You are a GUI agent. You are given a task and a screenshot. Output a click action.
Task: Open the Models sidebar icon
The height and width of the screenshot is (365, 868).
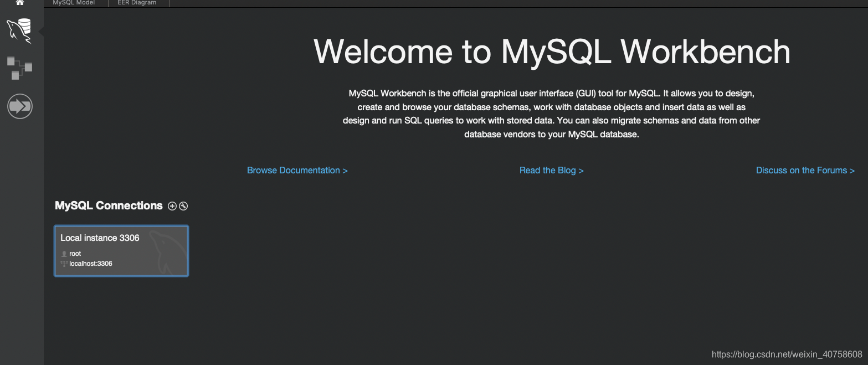[19, 68]
